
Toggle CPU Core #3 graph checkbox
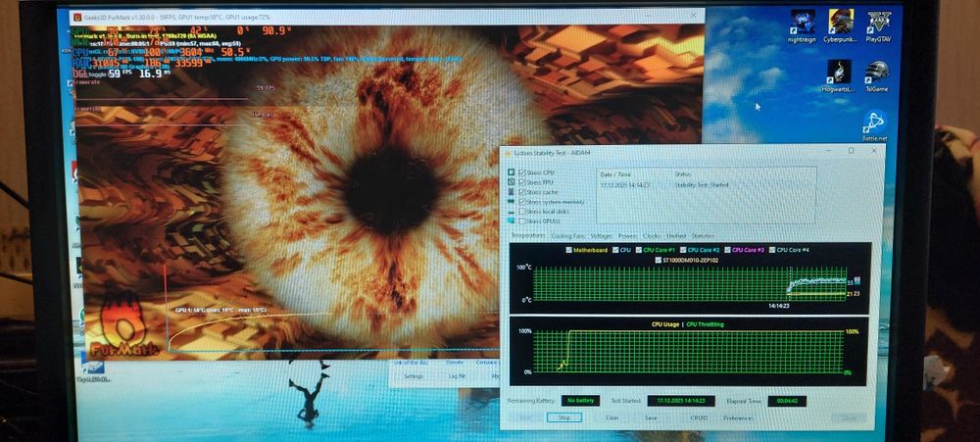(x=727, y=250)
